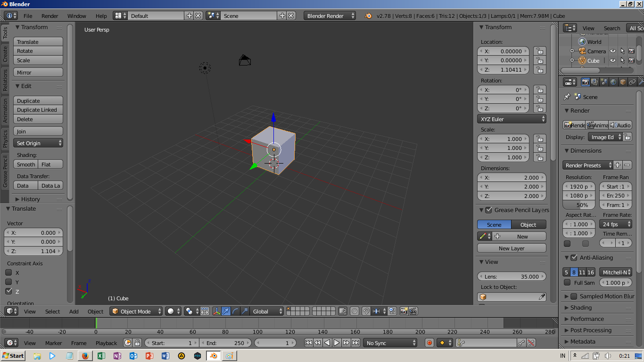Select the Render properties camera icon
Image resolution: width=644 pixels, height=362 pixels.
[x=586, y=82]
